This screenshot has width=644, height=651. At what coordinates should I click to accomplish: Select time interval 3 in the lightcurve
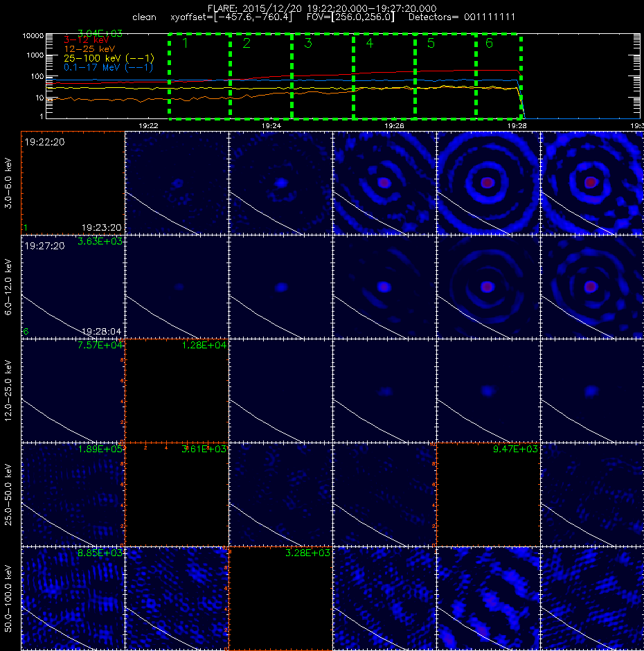[323, 76]
